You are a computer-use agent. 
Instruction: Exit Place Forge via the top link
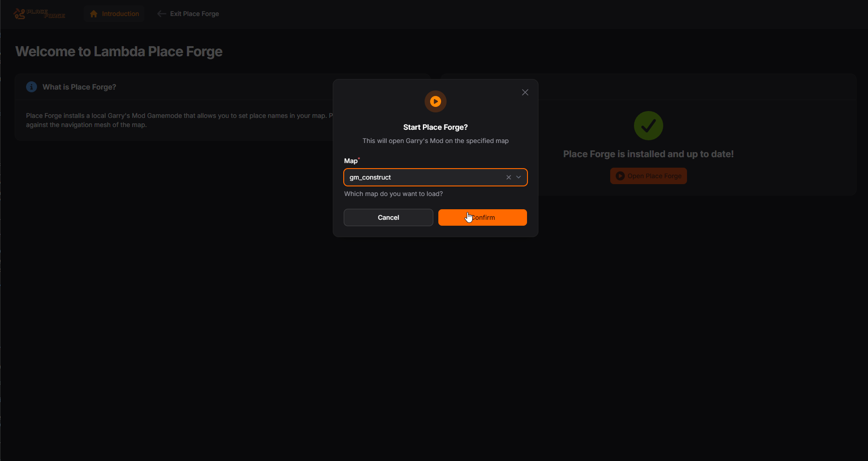pyautogui.click(x=188, y=14)
